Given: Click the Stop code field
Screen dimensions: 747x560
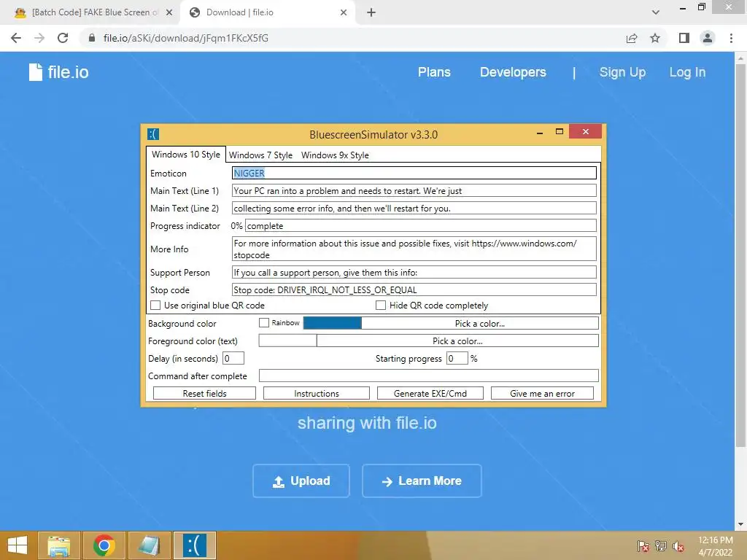Looking at the screenshot, I should click(x=414, y=290).
